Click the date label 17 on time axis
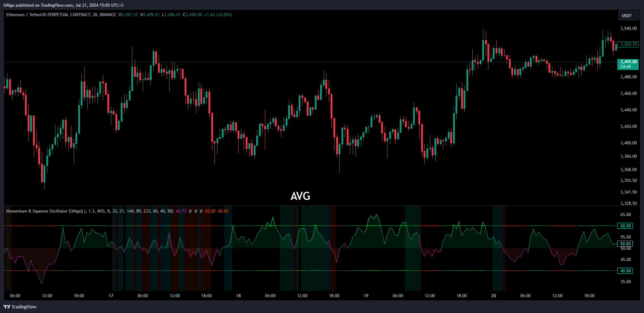644x313 pixels. point(111,296)
